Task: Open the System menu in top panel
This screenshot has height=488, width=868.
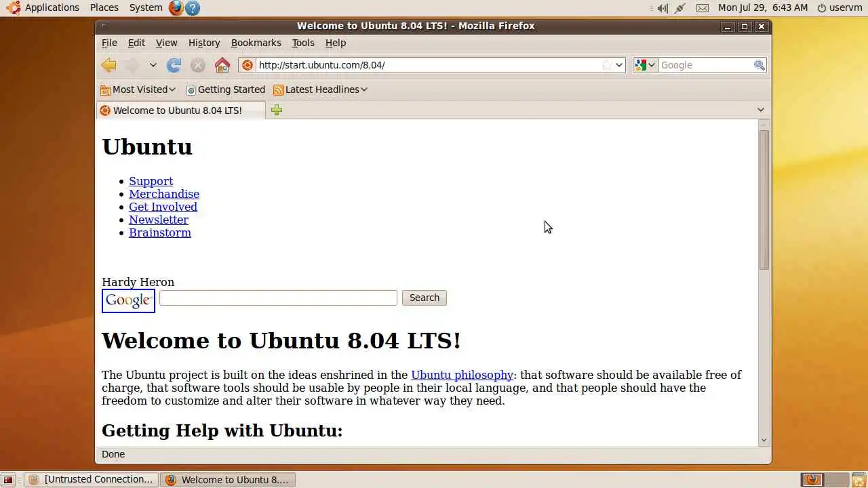Action: 146,7
